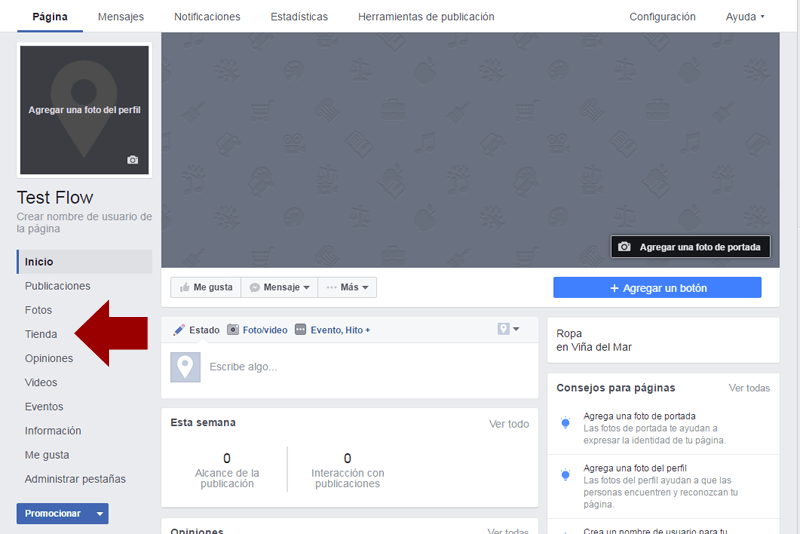Open Me gusta in the sidebar
800x534 pixels.
(x=47, y=455)
